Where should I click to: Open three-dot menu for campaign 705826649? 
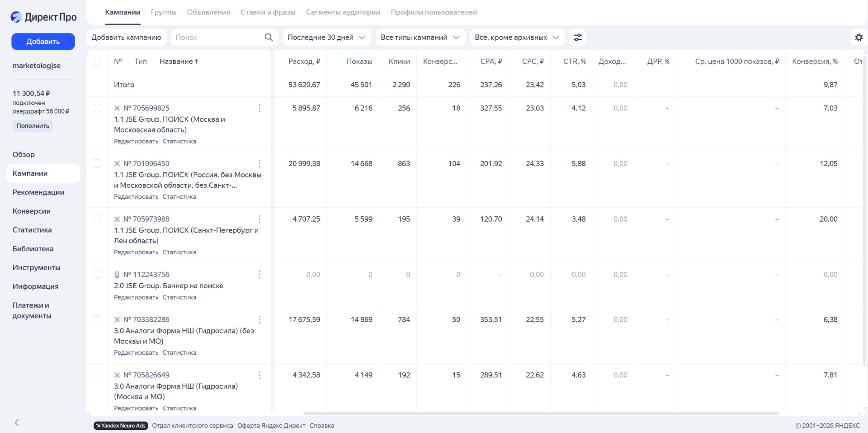259,375
